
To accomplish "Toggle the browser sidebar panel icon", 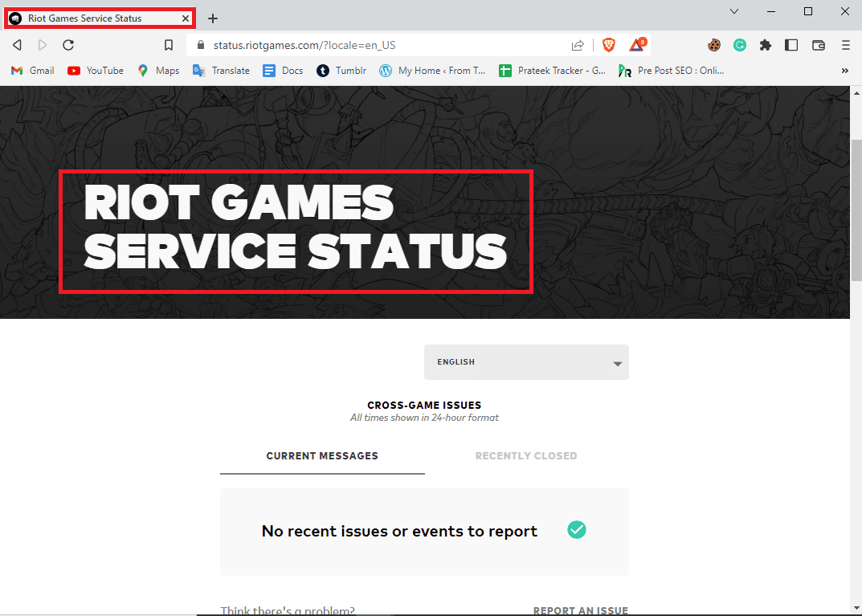I will click(x=791, y=45).
